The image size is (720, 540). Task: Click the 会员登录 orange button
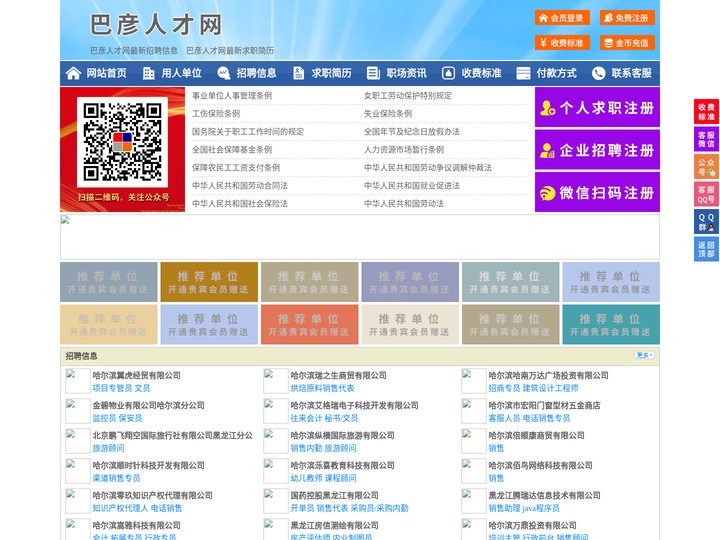(x=562, y=18)
